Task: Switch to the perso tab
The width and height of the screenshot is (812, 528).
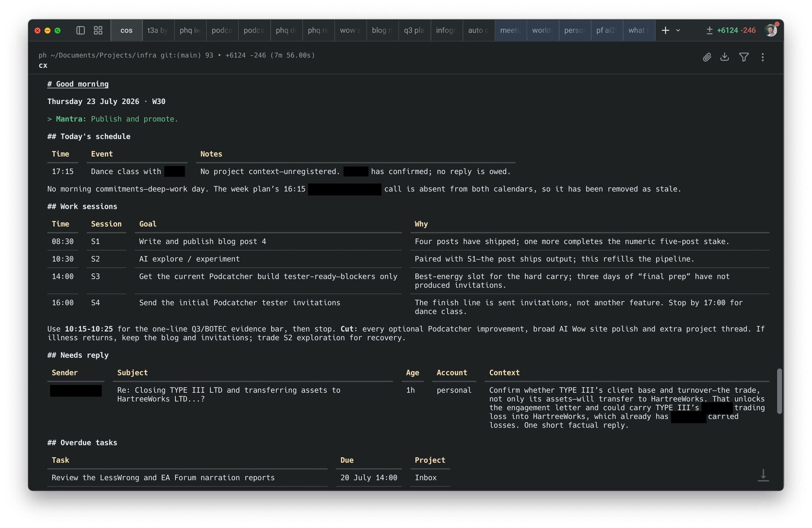Action: click(x=575, y=30)
